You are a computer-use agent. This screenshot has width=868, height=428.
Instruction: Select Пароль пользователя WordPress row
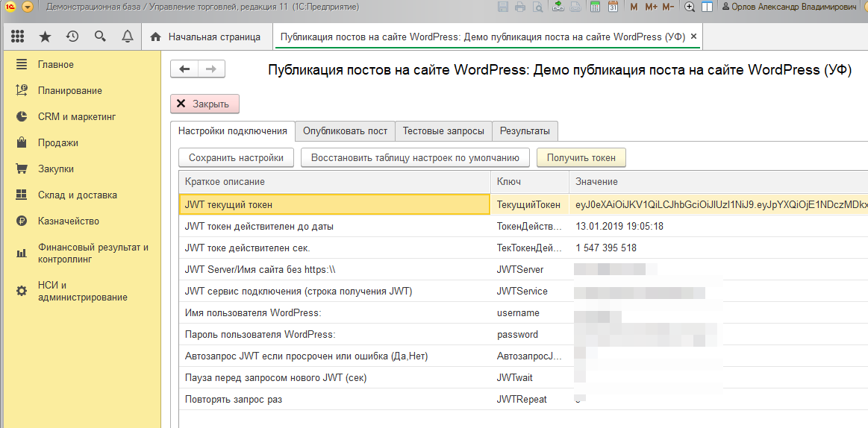(523, 335)
